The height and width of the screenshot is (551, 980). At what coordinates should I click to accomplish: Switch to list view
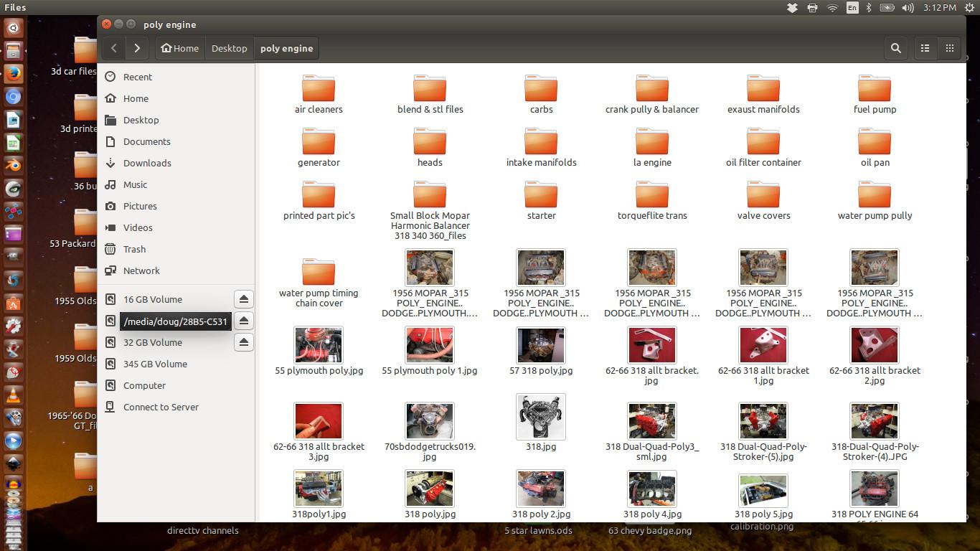(x=925, y=48)
